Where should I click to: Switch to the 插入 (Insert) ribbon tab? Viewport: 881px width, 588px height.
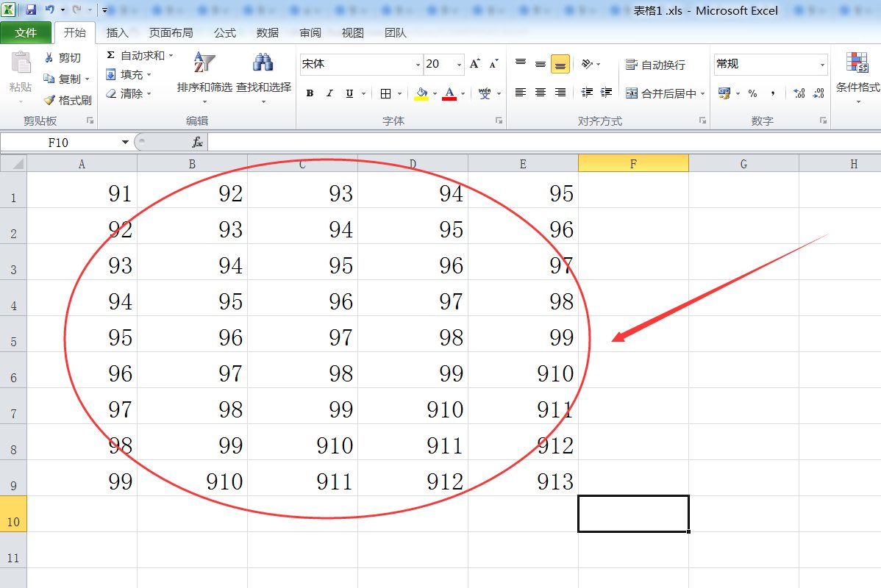118,32
